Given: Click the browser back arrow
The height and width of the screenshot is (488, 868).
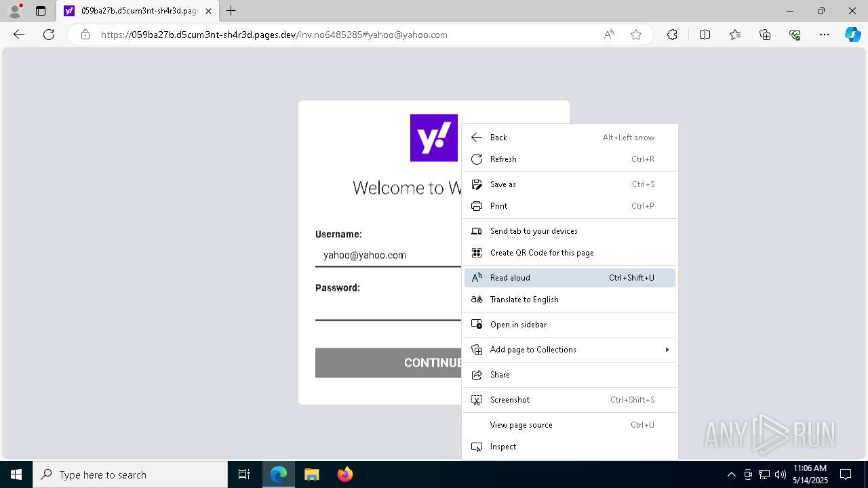Looking at the screenshot, I should tap(19, 35).
